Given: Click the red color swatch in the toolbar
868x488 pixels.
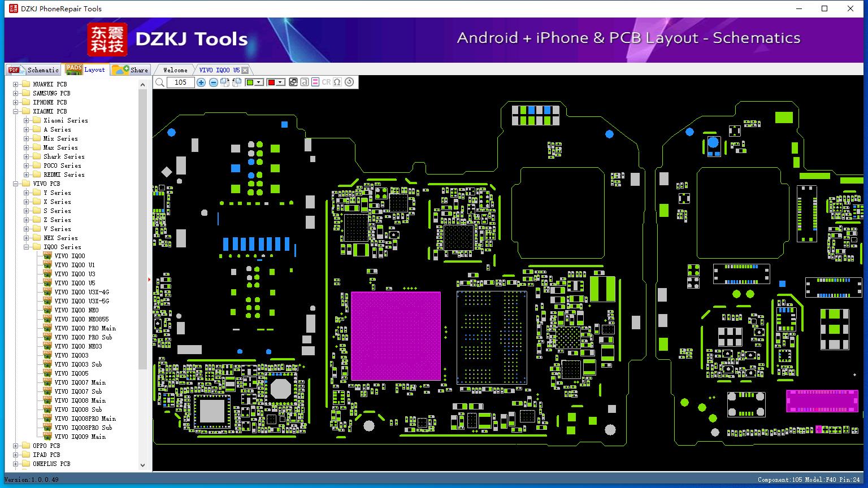Looking at the screenshot, I should pos(271,82).
